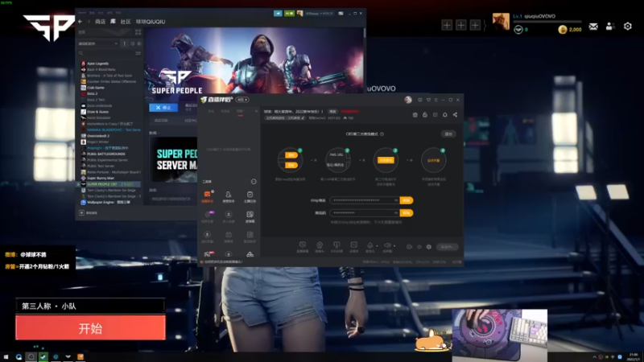Screen dimensions: 644x362
Task: Open the microphone options dot dropdown
Action: tap(377, 246)
